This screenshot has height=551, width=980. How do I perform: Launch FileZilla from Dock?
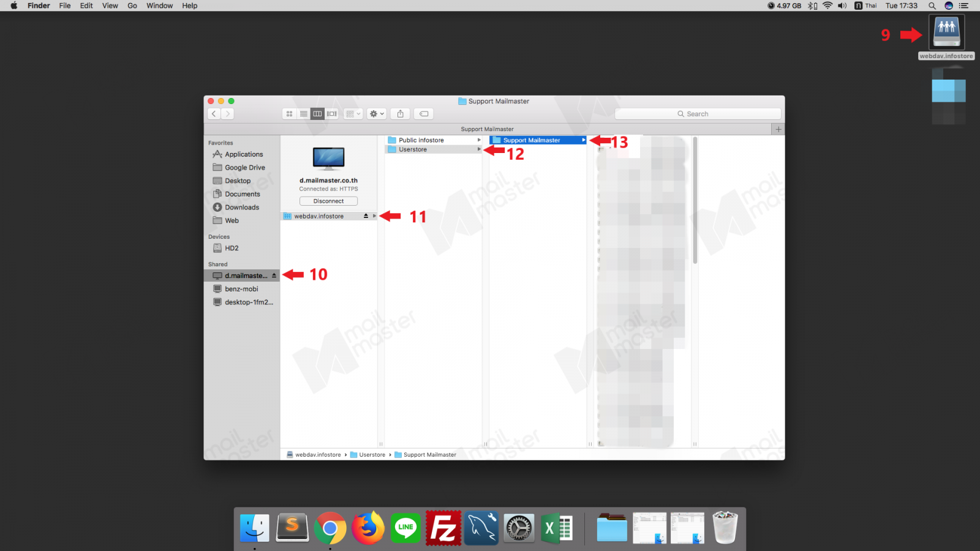(x=443, y=528)
